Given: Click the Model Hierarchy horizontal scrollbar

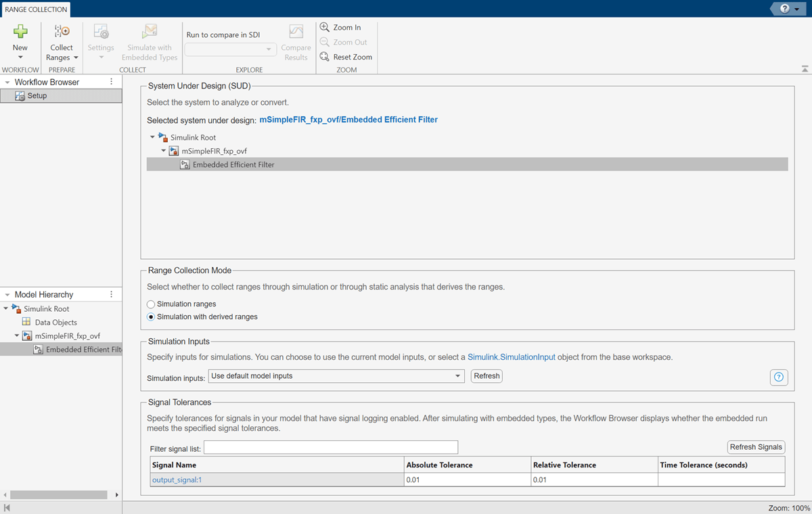Looking at the screenshot, I should click(x=59, y=495).
